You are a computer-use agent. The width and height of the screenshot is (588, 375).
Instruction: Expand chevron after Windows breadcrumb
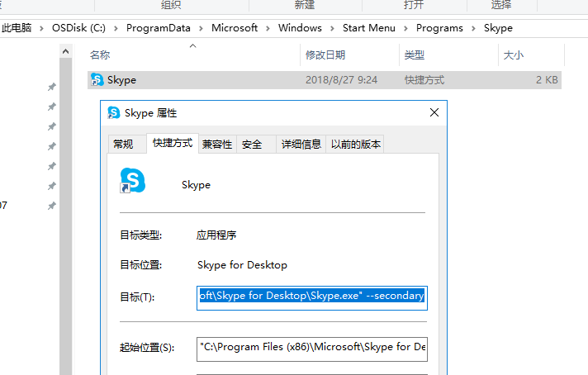point(332,28)
